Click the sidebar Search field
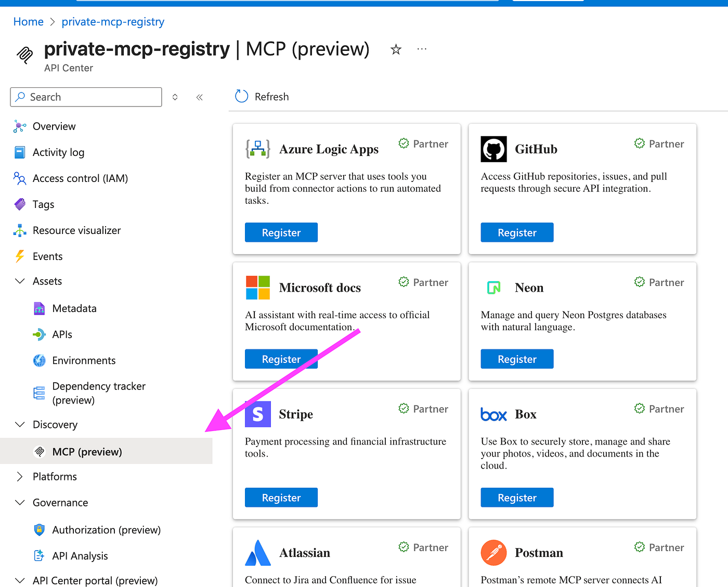Image resolution: width=728 pixels, height=587 pixels. tap(85, 97)
